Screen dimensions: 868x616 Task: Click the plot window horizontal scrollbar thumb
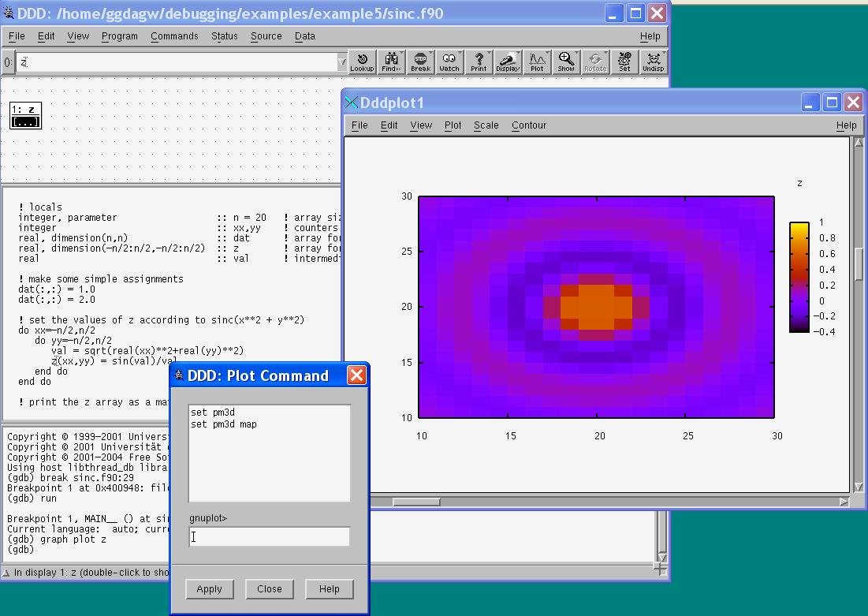416,502
